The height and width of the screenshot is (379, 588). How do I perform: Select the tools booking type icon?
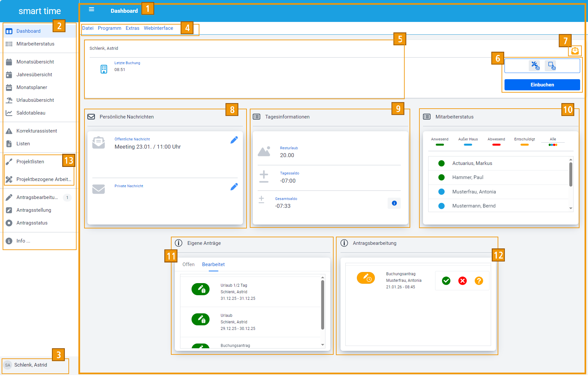pos(535,66)
